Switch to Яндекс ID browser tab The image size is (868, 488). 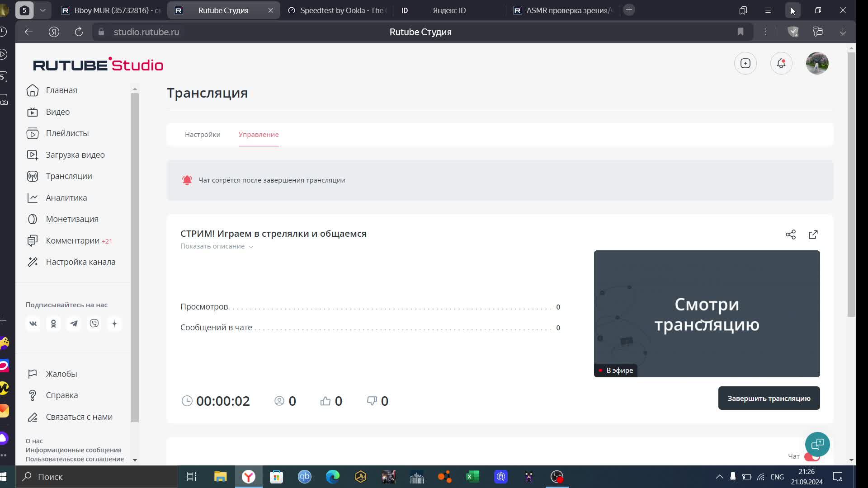449,10
